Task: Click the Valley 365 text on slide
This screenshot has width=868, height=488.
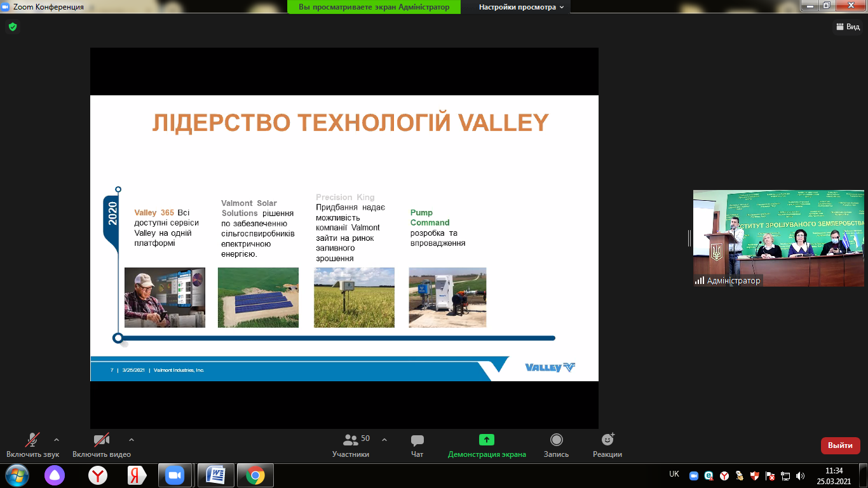Action: pyautogui.click(x=154, y=213)
